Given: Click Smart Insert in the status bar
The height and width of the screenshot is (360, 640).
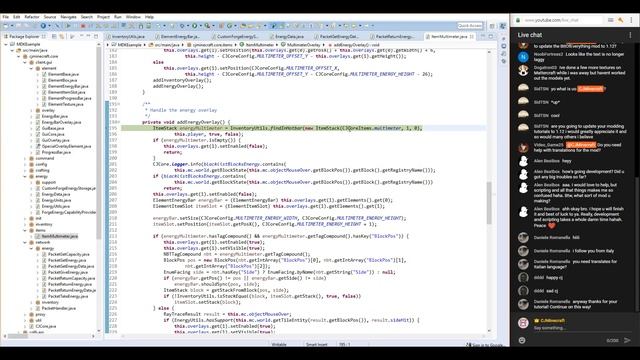Looking at the screenshot, I should [x=317, y=344].
